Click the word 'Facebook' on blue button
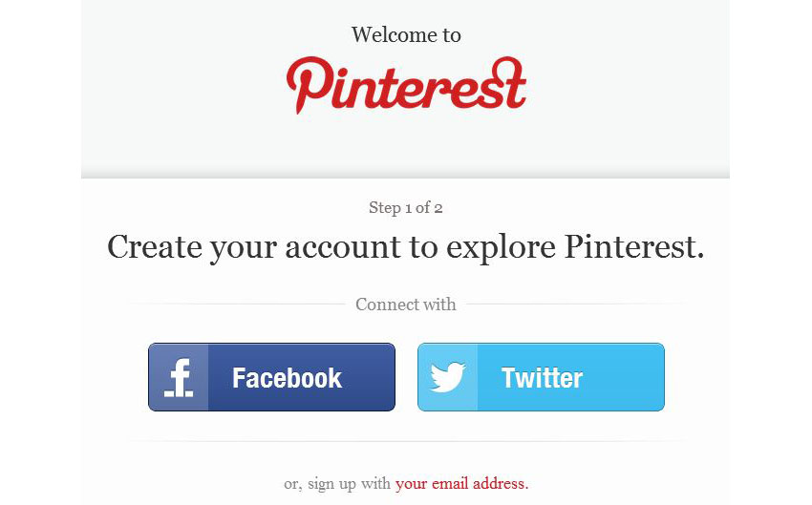Viewport: 812px width, 505px height. [x=287, y=378]
